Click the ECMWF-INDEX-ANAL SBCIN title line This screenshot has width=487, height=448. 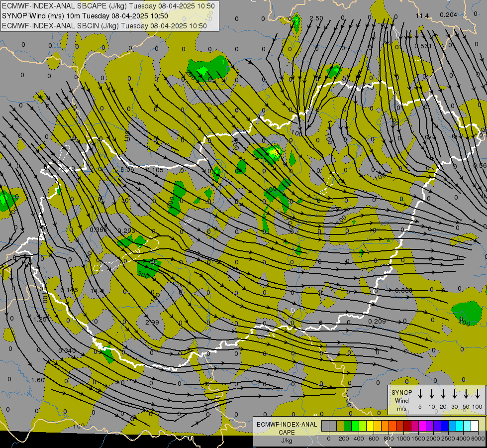click(x=104, y=26)
